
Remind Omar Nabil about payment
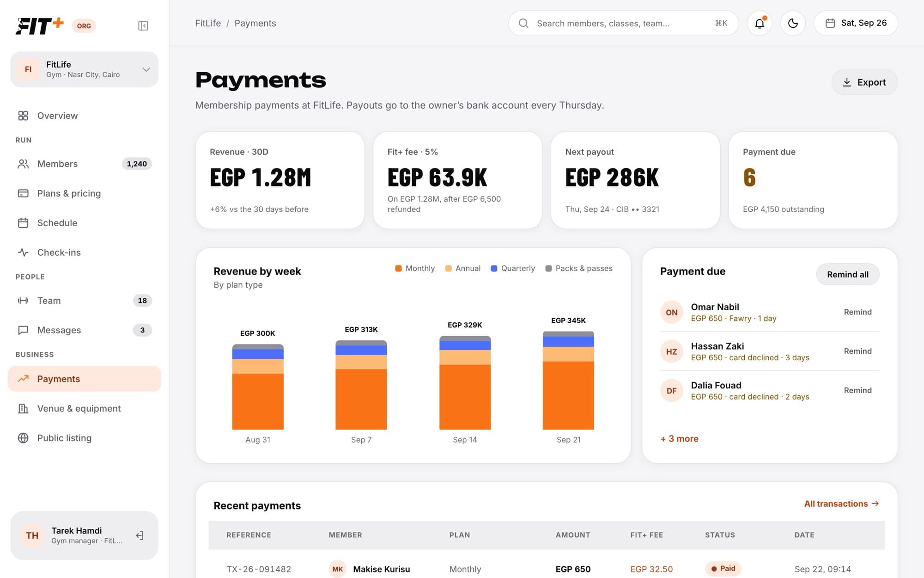click(857, 312)
